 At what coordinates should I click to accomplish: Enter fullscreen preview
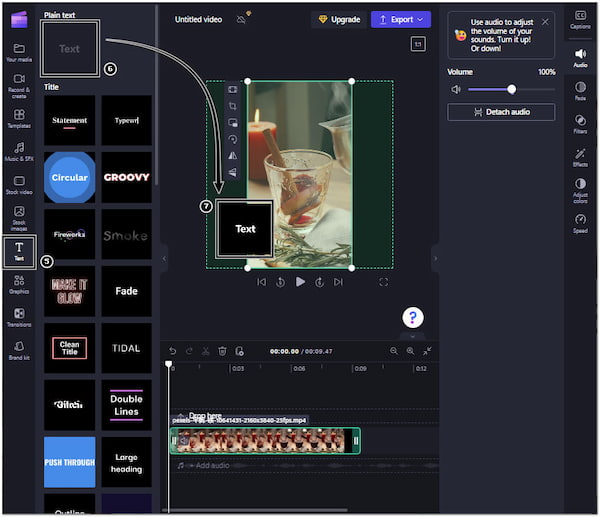(x=383, y=282)
